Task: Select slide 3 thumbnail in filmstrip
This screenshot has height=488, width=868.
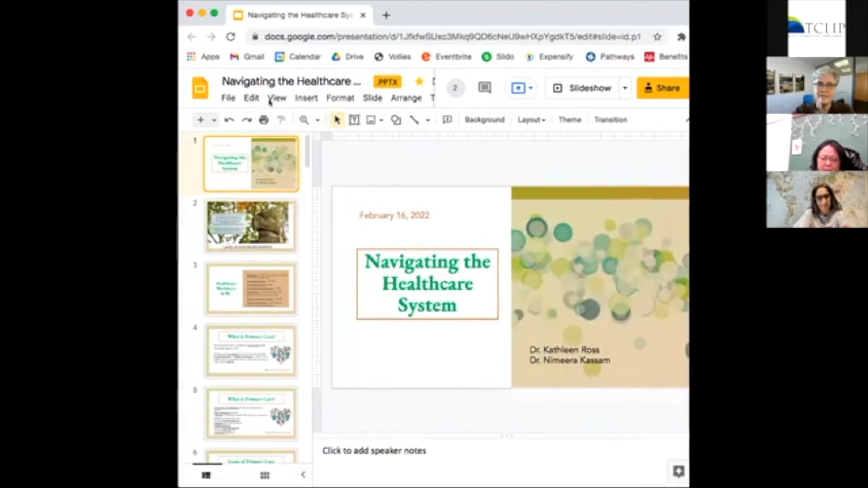Action: (251, 289)
